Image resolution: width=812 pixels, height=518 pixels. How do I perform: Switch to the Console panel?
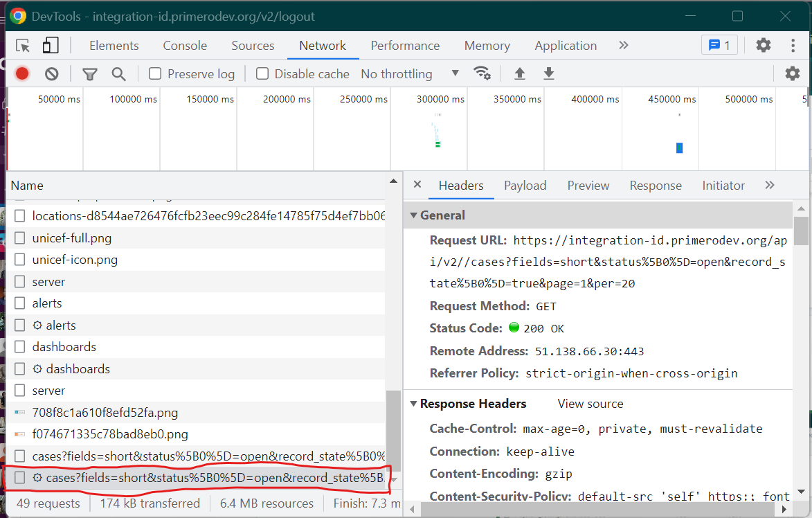[x=185, y=46]
